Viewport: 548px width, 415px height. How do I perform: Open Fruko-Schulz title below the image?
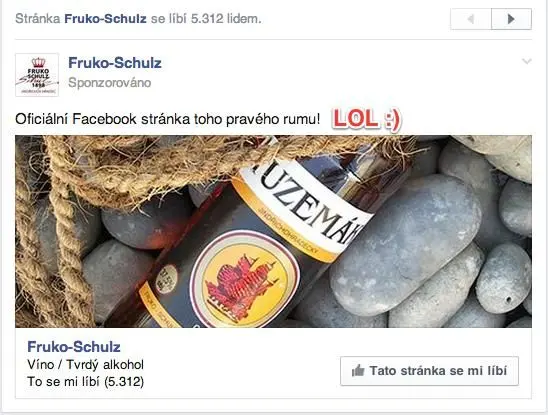(x=74, y=347)
